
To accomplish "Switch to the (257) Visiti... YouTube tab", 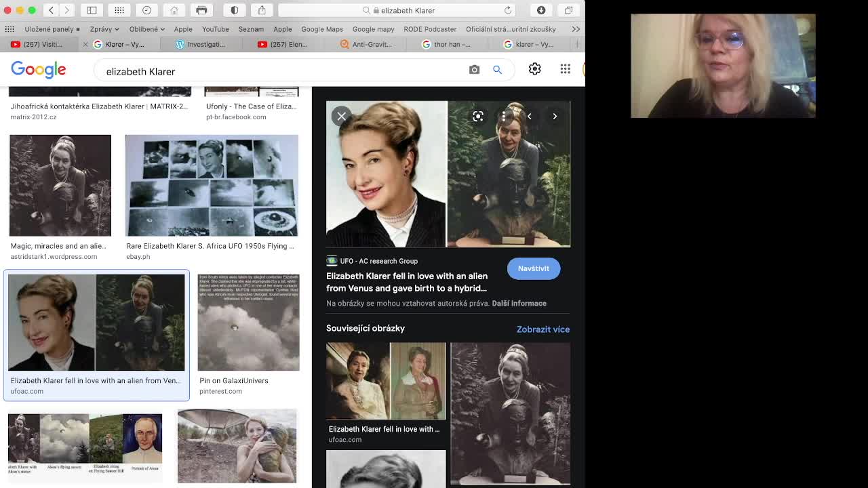I will (x=37, y=44).
